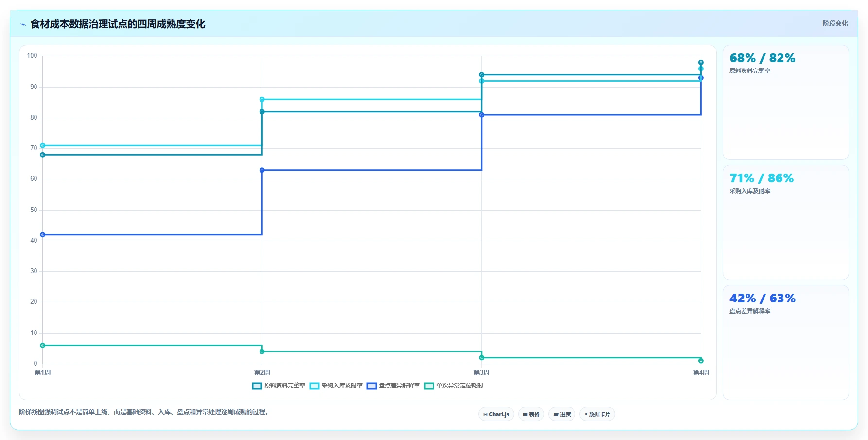Click the 100 y-axis tick label
868x440 pixels.
[32, 56]
